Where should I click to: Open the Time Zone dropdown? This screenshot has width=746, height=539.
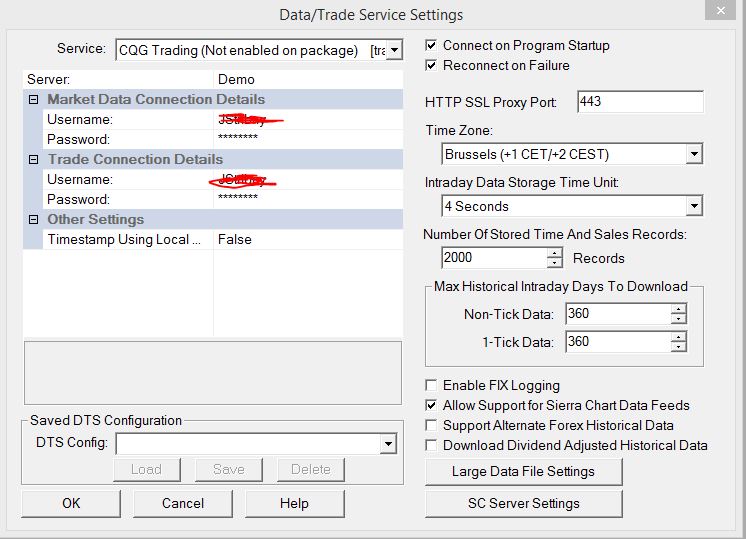(x=694, y=154)
